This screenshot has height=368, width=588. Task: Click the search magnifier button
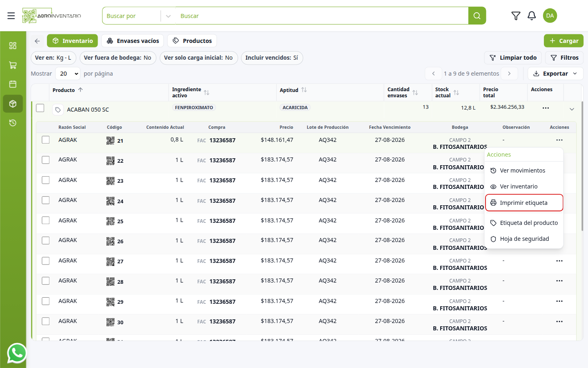pos(477,16)
